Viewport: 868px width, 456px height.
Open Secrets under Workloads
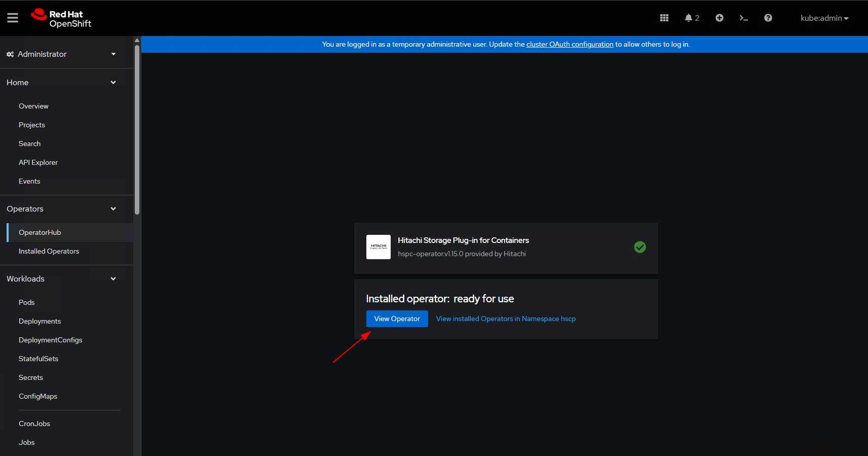tap(31, 377)
